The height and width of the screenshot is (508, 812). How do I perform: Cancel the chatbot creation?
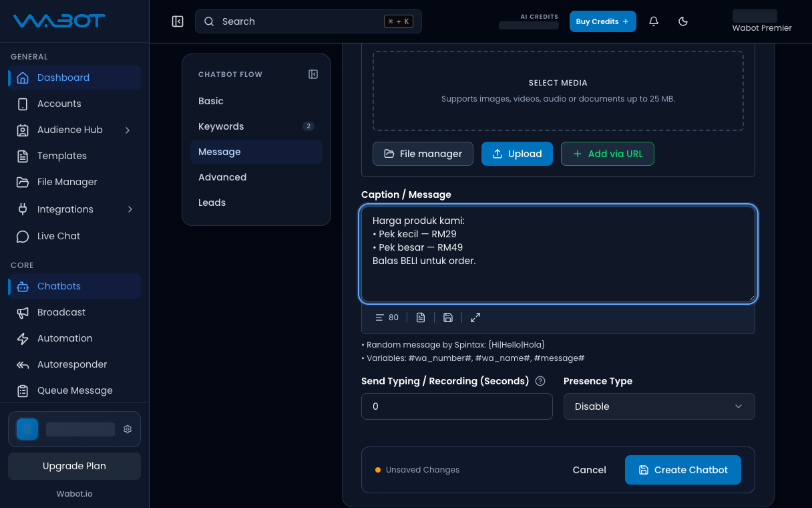(x=590, y=470)
